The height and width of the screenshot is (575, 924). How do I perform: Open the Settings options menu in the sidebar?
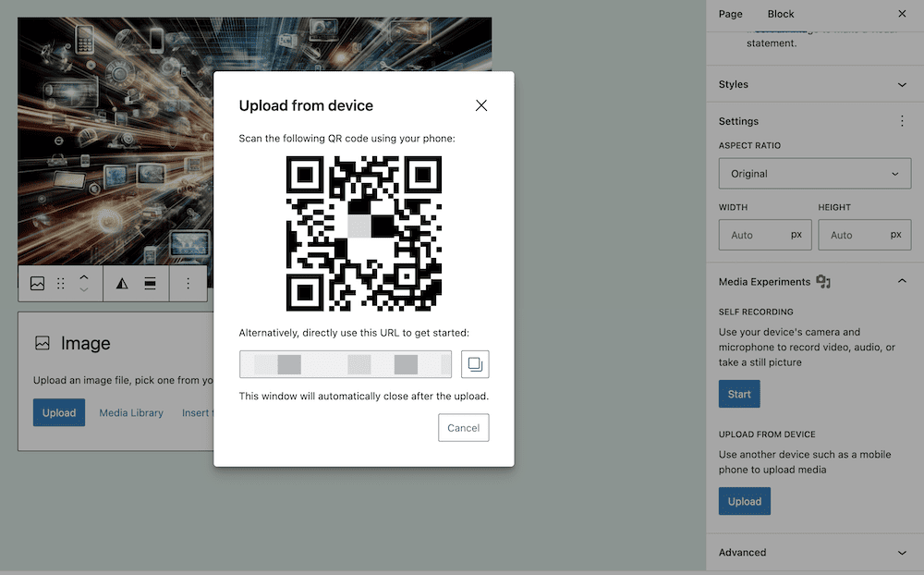902,121
